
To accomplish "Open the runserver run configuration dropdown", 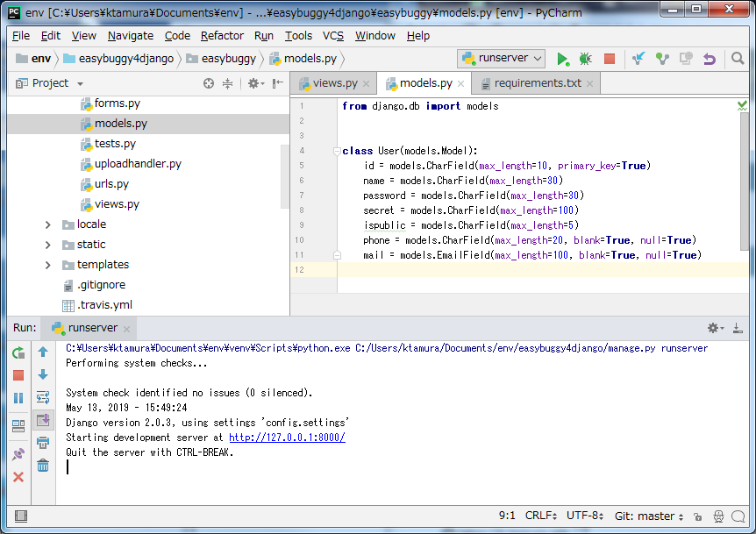I will coord(502,59).
